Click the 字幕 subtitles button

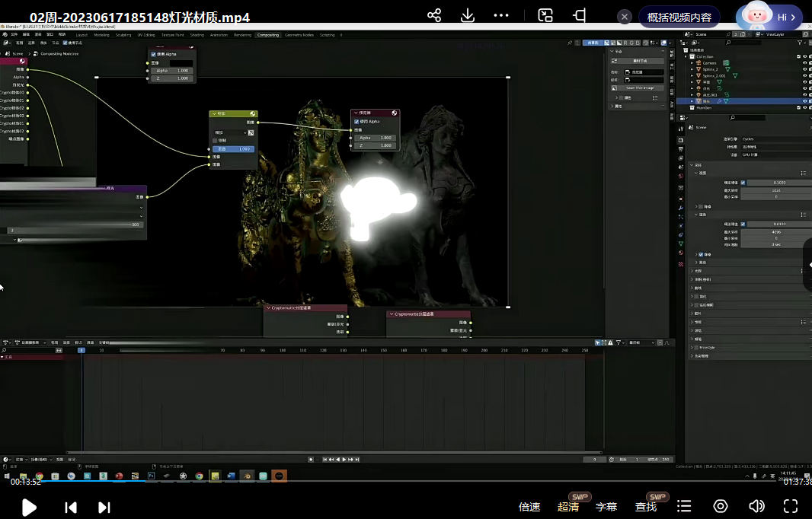click(606, 507)
